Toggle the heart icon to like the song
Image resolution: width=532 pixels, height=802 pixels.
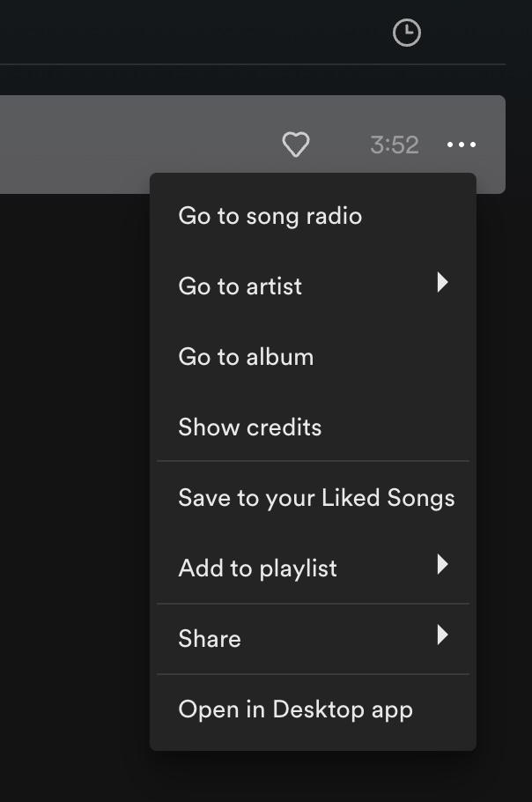tap(296, 145)
